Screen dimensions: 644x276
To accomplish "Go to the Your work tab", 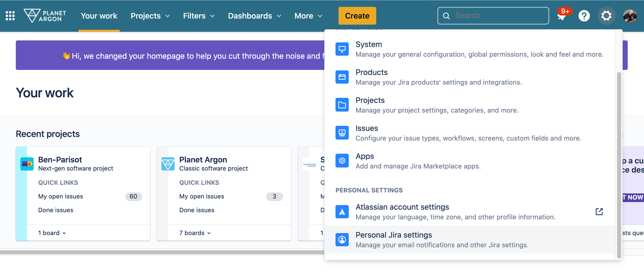I will tap(99, 16).
